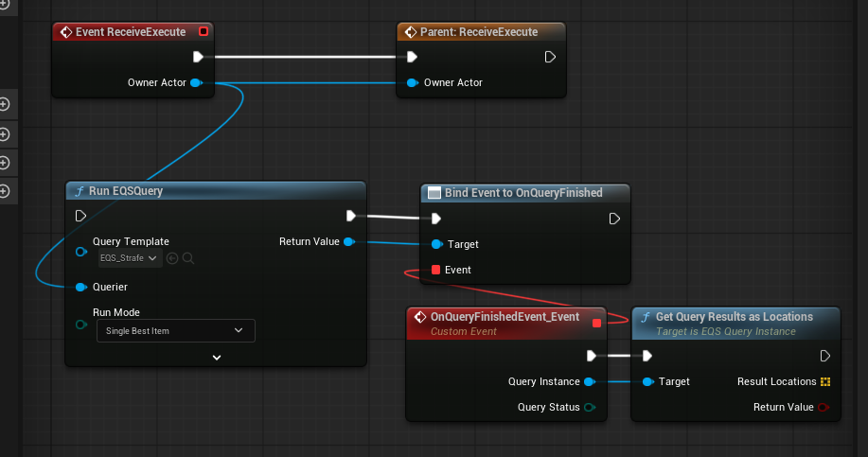Select the Parent: ReceiveExecute node title
Viewport: 868px width, 457px height.
coord(479,32)
